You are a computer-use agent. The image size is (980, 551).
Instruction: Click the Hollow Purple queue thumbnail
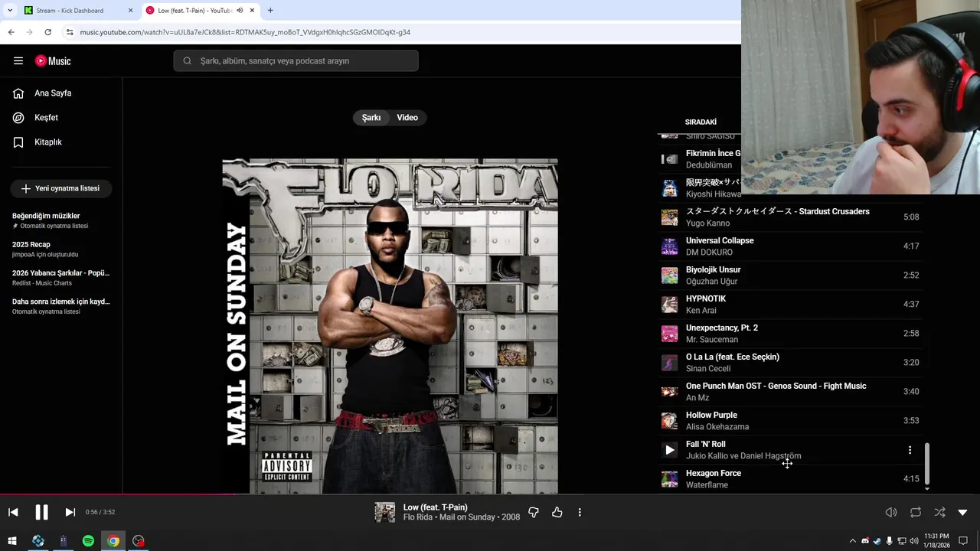coord(670,421)
